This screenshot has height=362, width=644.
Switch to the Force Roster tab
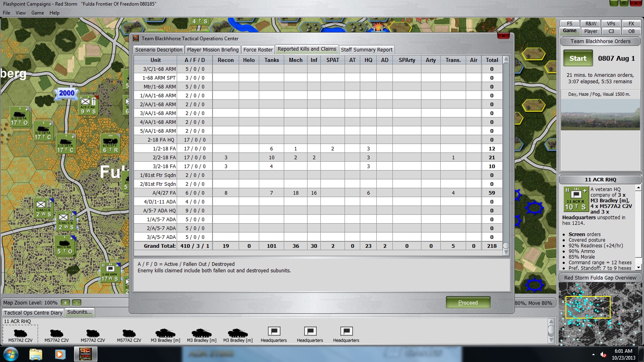[x=258, y=49]
